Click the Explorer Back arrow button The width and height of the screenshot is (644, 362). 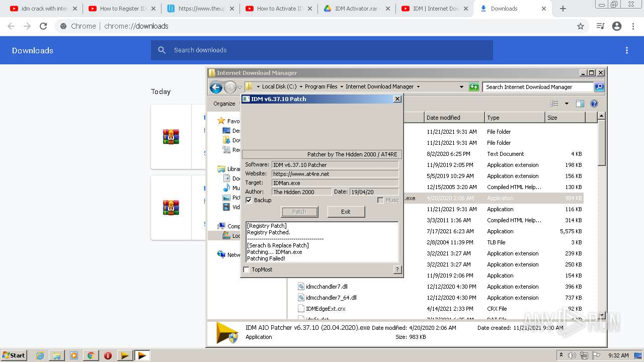pos(216,87)
